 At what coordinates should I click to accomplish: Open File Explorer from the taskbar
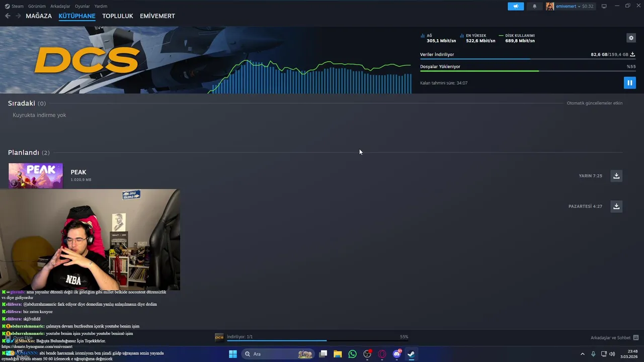[x=338, y=354]
